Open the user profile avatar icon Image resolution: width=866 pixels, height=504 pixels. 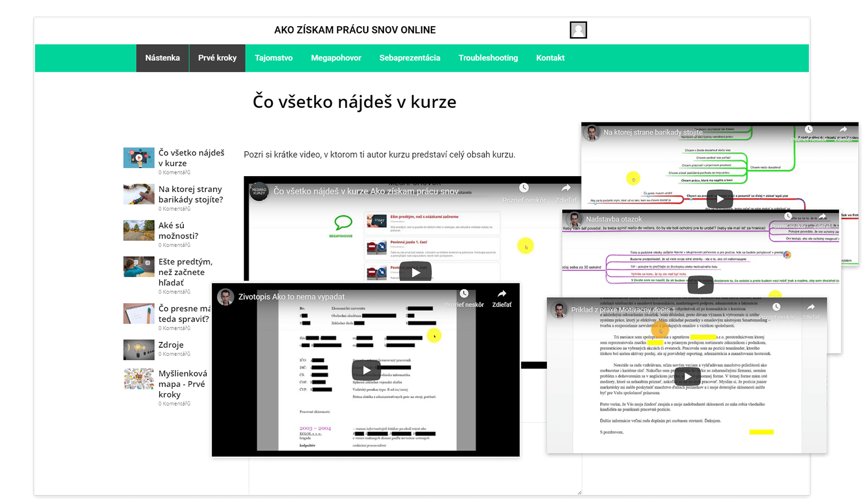(578, 30)
